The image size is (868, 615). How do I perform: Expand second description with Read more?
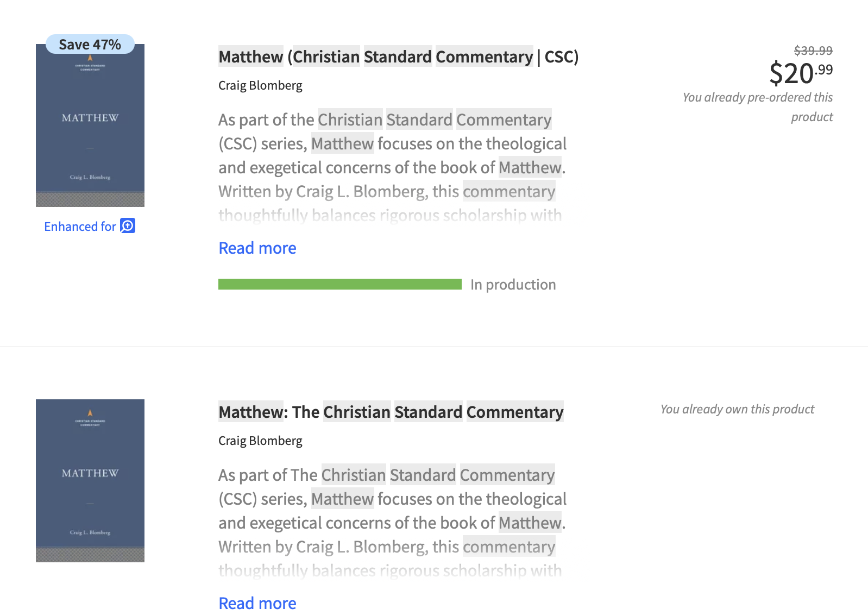click(x=257, y=603)
